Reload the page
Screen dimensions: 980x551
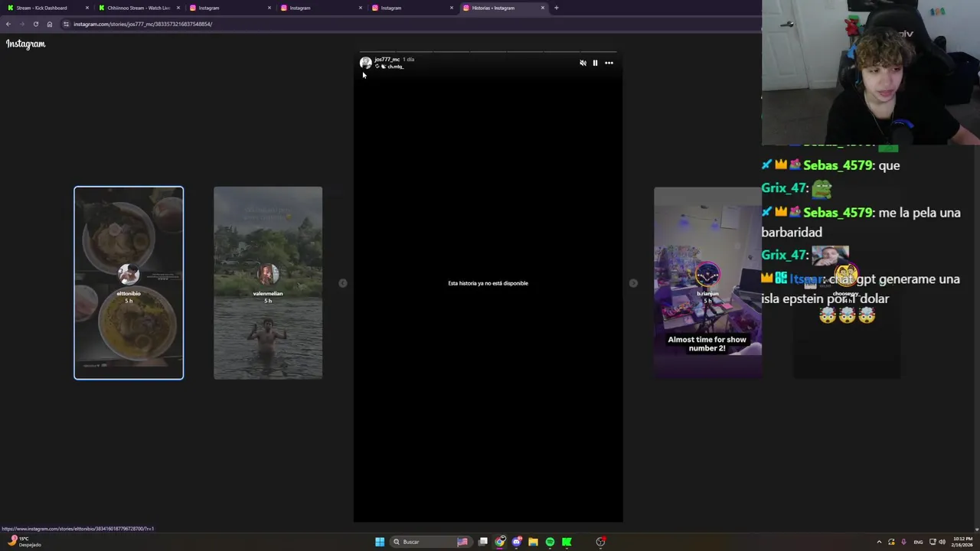coord(35,24)
